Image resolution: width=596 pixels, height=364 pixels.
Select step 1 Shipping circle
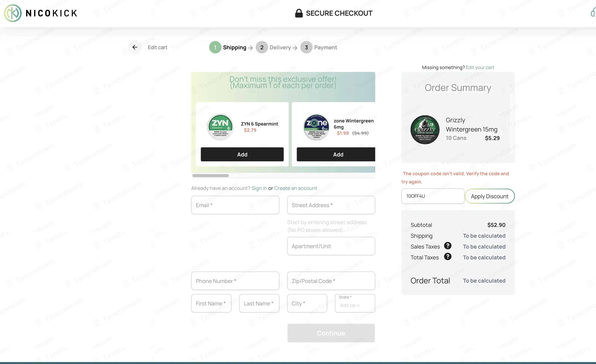coord(215,47)
